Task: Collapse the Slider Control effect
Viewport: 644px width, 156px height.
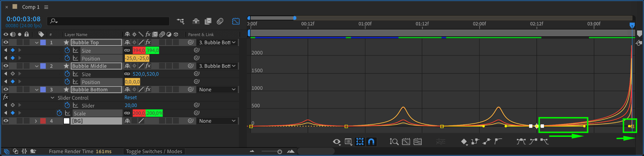Action: (53, 98)
